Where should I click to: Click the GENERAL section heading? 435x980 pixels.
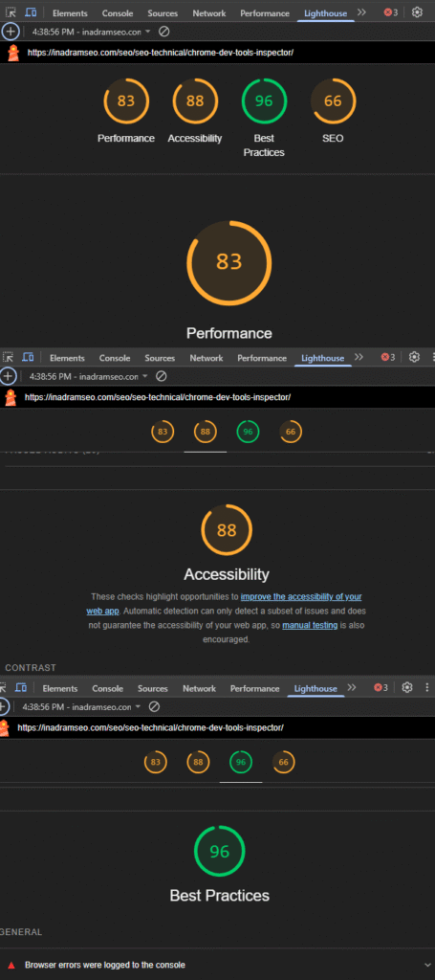[21, 932]
